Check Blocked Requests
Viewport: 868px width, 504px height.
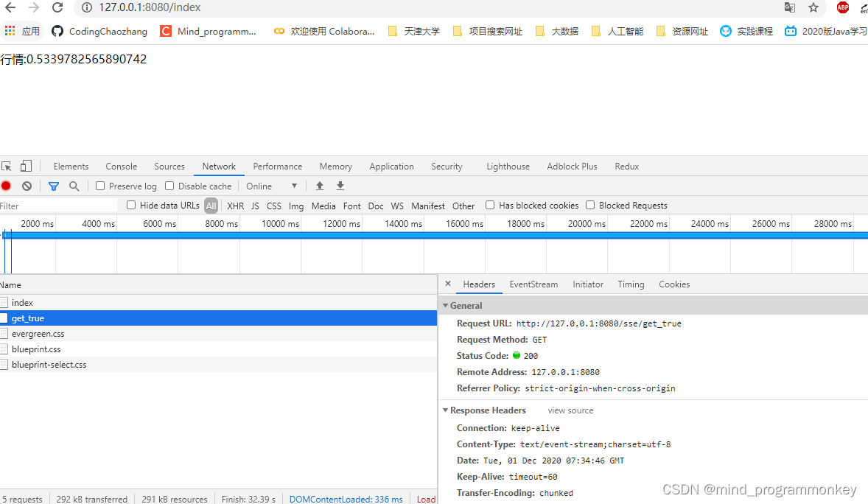pyautogui.click(x=590, y=205)
